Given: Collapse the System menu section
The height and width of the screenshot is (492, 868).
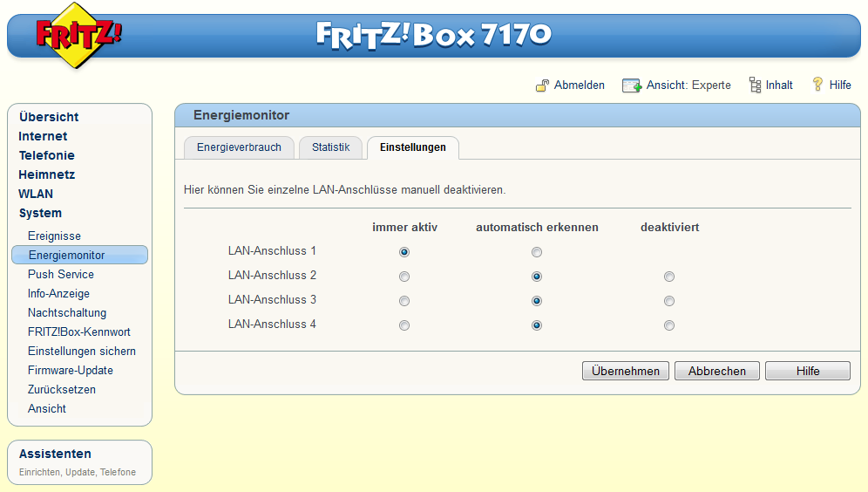Looking at the screenshot, I should coord(40,214).
